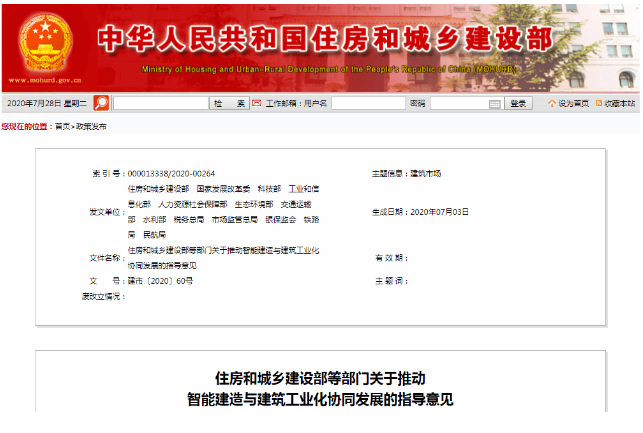Click the 生成日期 label
643x433 pixels.
point(390,212)
